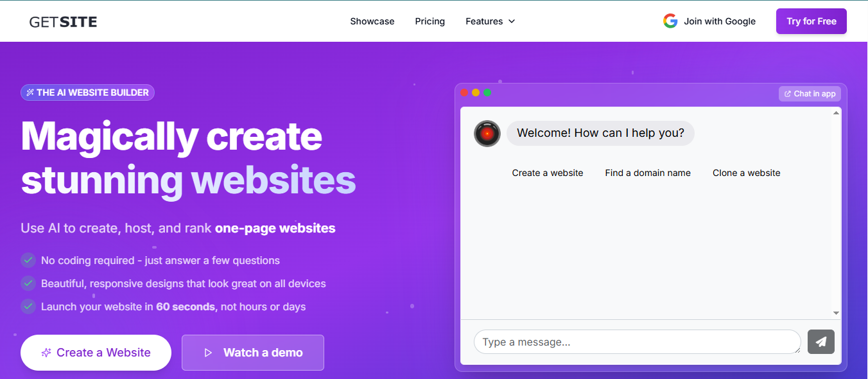Click the chatbot avatar in the chat window
This screenshot has width=868, height=379.
pos(487,133)
